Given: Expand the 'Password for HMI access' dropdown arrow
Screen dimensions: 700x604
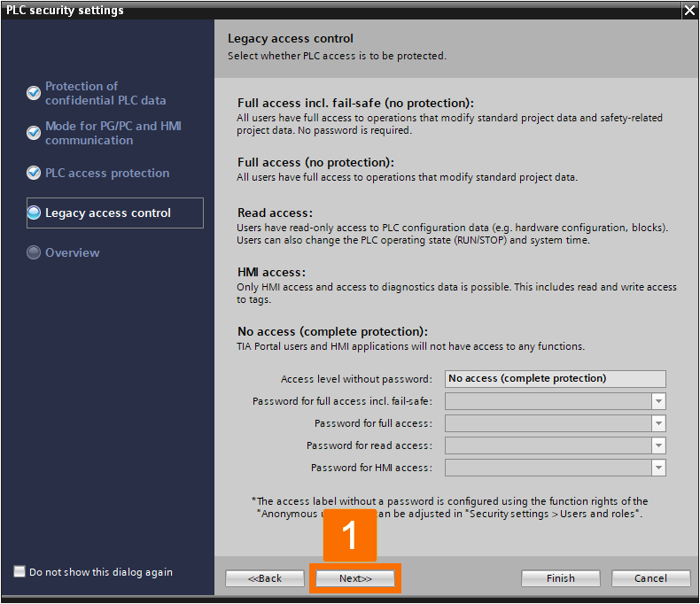Looking at the screenshot, I should 658,468.
